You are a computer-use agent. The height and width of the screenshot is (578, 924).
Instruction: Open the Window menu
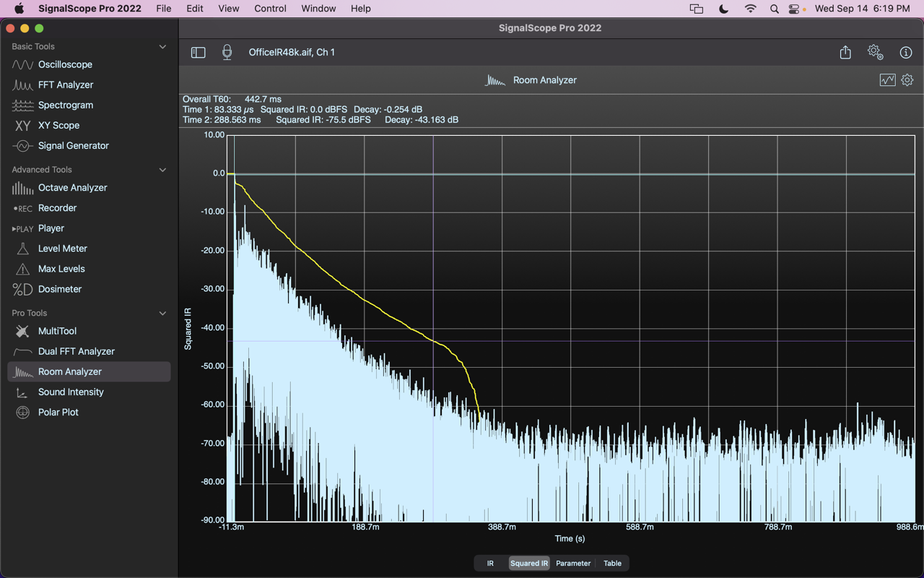(318, 9)
